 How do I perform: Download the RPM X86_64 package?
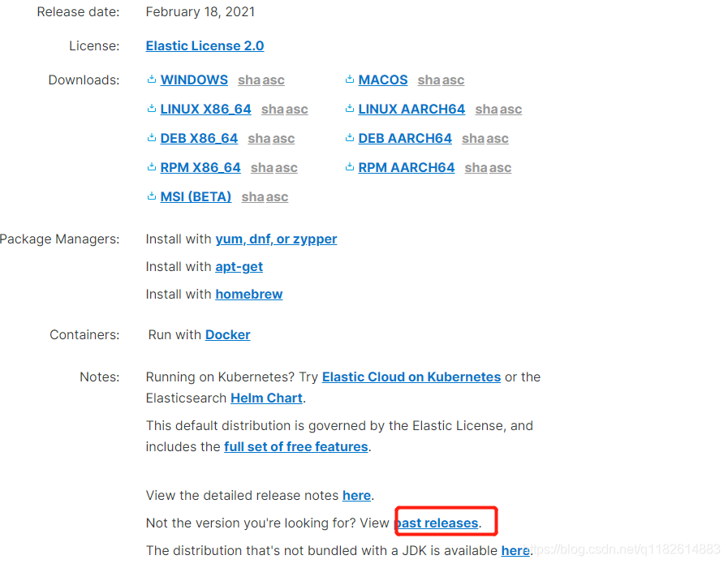point(200,167)
